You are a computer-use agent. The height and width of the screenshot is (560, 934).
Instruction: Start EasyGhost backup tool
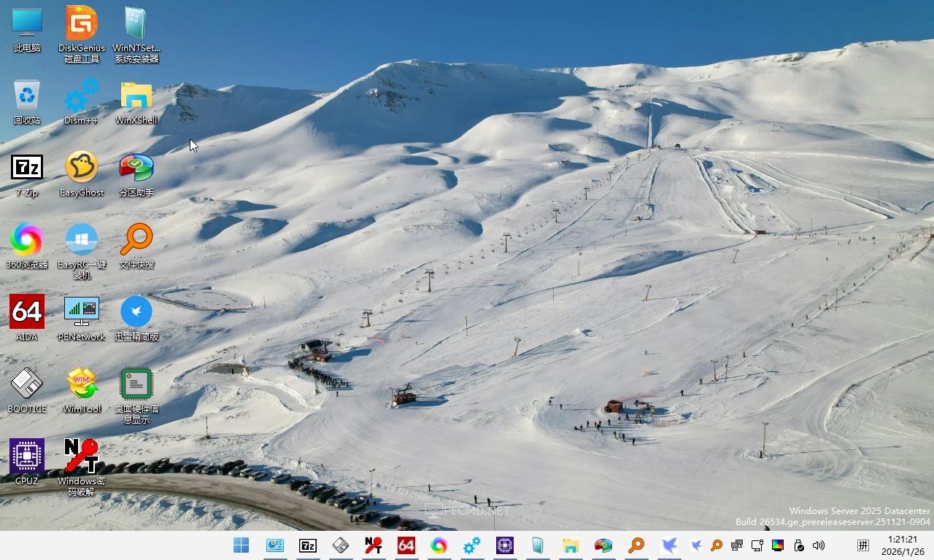[x=81, y=166]
